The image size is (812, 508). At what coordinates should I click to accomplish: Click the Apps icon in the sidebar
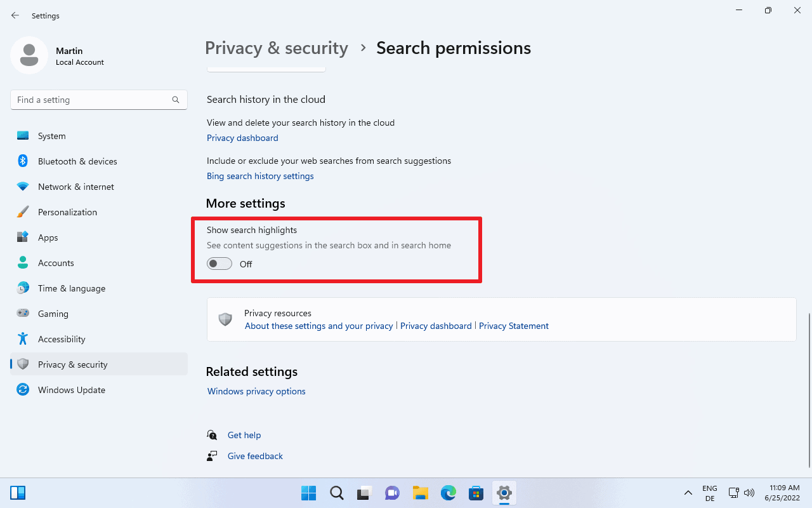[23, 237]
